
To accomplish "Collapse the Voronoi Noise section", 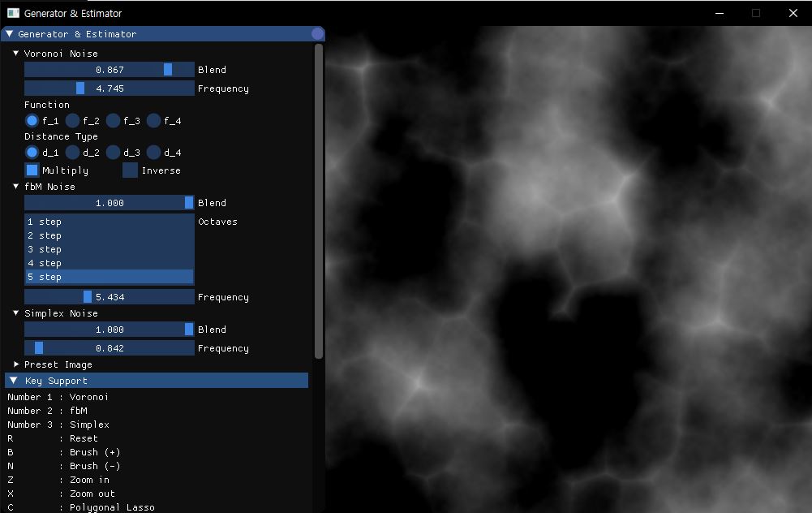I will [15, 54].
